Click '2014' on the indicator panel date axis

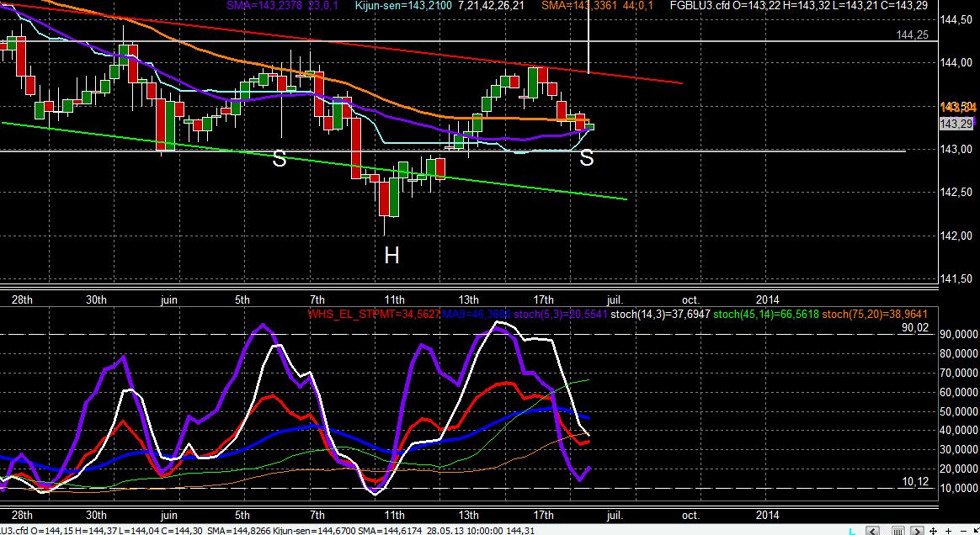pos(767,515)
